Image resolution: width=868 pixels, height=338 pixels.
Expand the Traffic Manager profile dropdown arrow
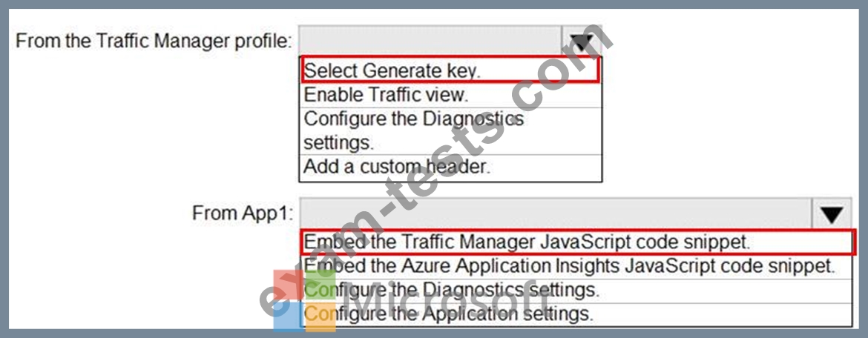pyautogui.click(x=581, y=41)
